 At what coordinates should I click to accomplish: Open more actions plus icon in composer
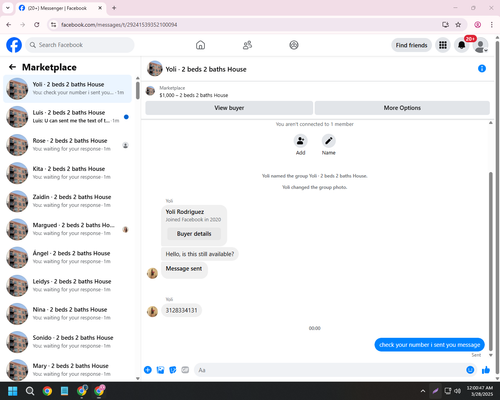tap(148, 370)
